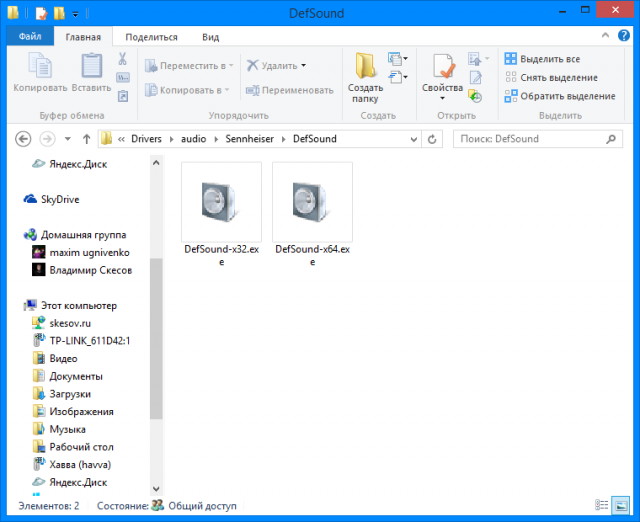Click Invert selection (Обратить выделение)
Screen dimensions: 640x522
click(x=567, y=96)
